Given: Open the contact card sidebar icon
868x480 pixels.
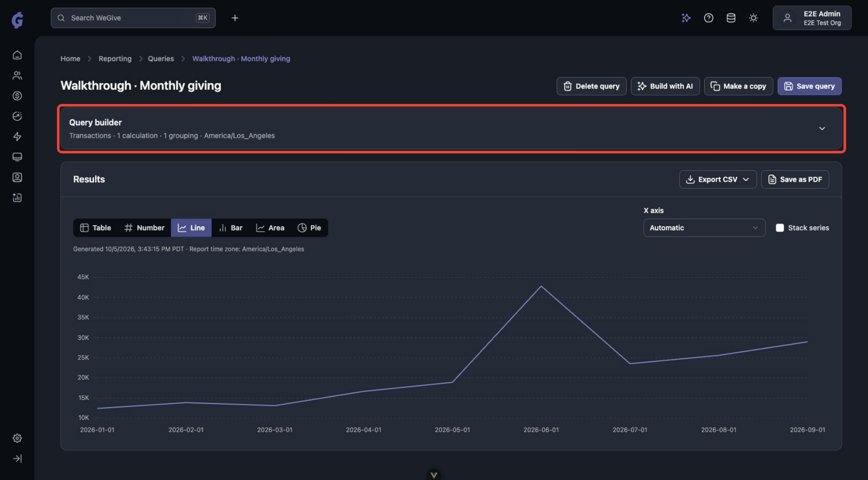Looking at the screenshot, I should (17, 177).
